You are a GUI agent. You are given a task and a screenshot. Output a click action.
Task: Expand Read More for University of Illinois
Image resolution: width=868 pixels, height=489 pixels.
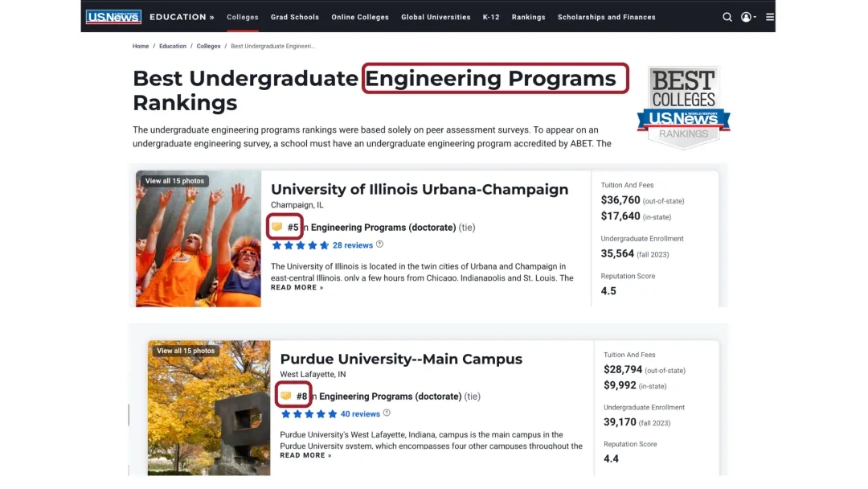pyautogui.click(x=297, y=287)
